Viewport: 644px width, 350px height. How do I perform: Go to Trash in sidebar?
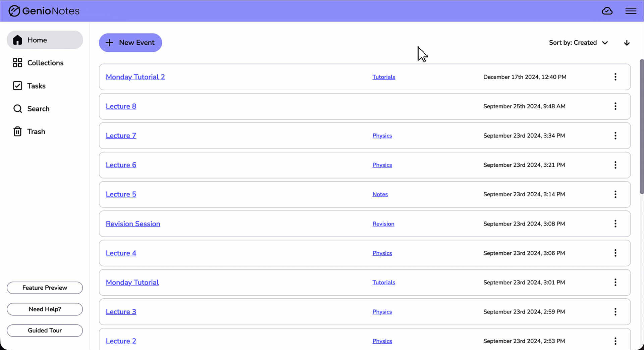click(x=45, y=132)
